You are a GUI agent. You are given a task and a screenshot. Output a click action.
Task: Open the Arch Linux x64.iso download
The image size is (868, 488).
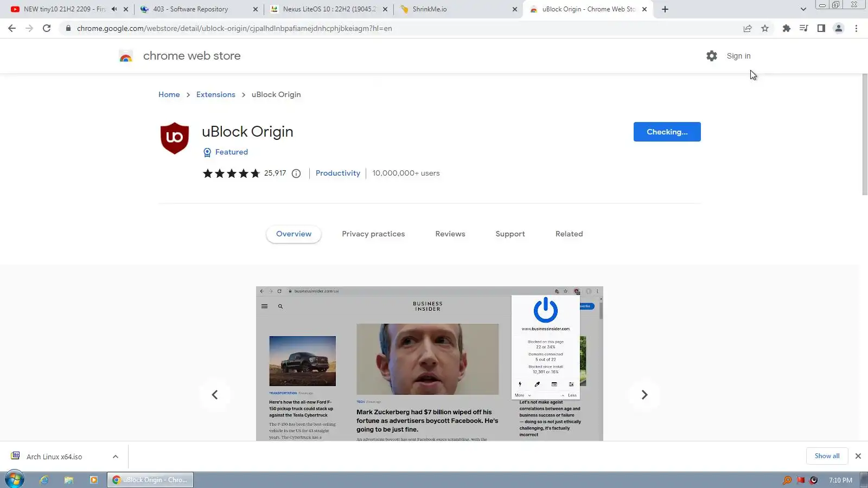pyautogui.click(x=54, y=457)
